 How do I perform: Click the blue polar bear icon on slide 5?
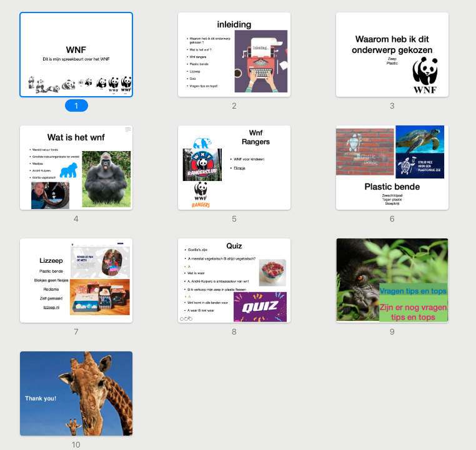click(201, 143)
